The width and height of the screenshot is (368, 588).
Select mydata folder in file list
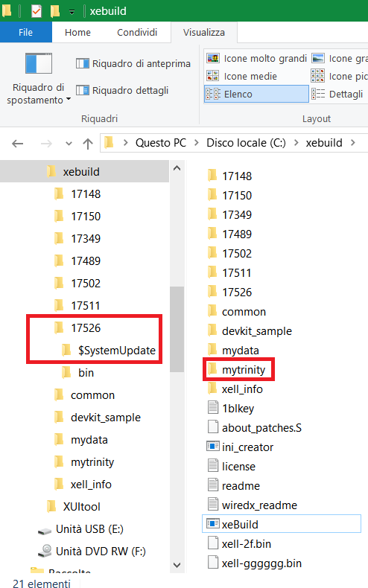(233, 351)
